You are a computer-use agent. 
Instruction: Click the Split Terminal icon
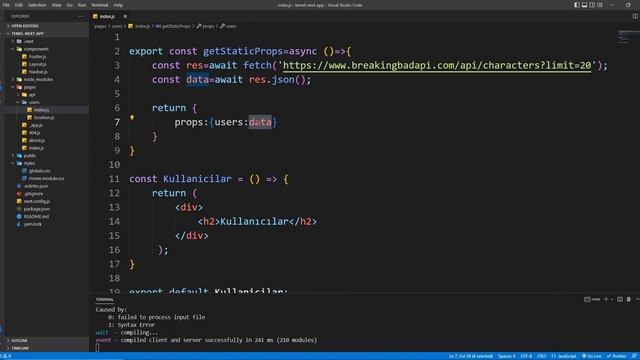(x=620, y=299)
